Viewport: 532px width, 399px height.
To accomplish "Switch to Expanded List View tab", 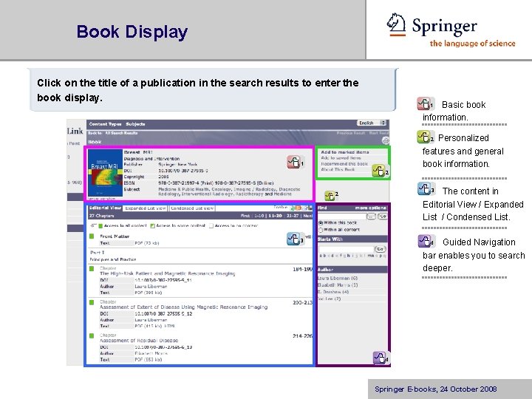I will [x=146, y=208].
